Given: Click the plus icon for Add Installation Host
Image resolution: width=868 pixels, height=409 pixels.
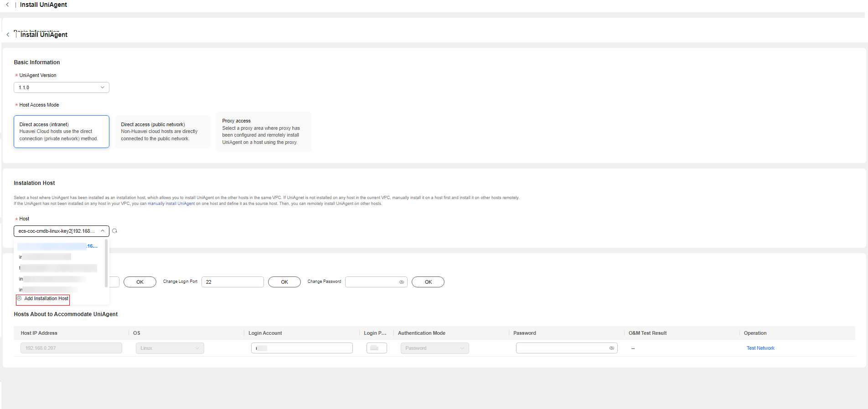Looking at the screenshot, I should point(19,298).
